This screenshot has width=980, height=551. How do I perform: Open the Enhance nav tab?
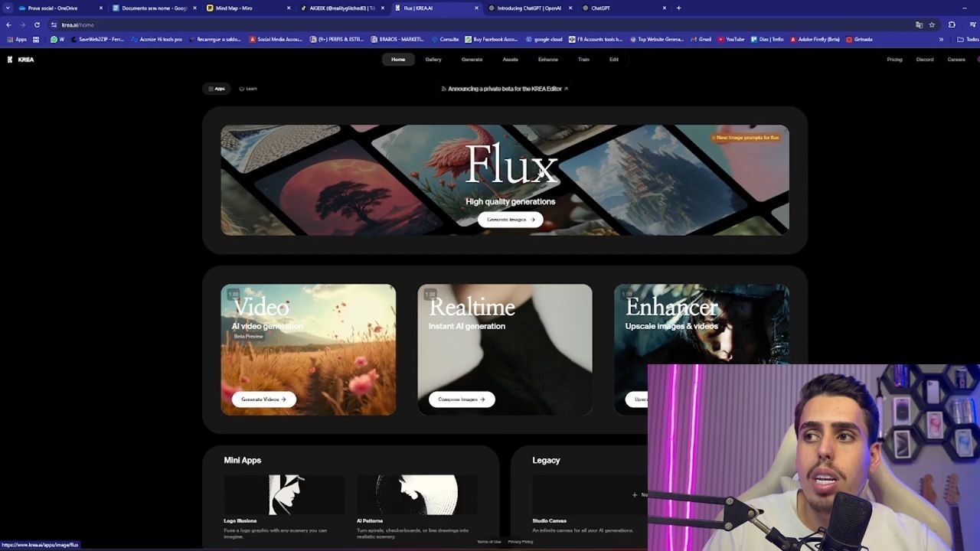pos(547,60)
